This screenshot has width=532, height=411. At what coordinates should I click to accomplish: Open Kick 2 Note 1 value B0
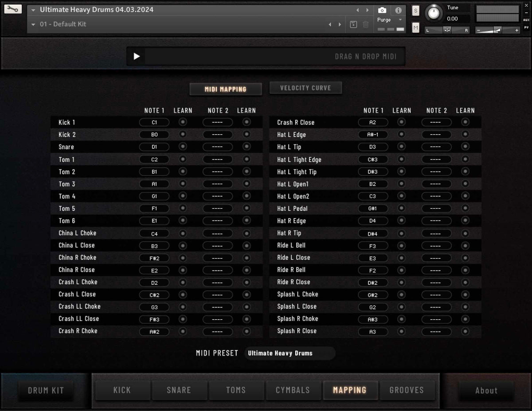pyautogui.click(x=154, y=135)
